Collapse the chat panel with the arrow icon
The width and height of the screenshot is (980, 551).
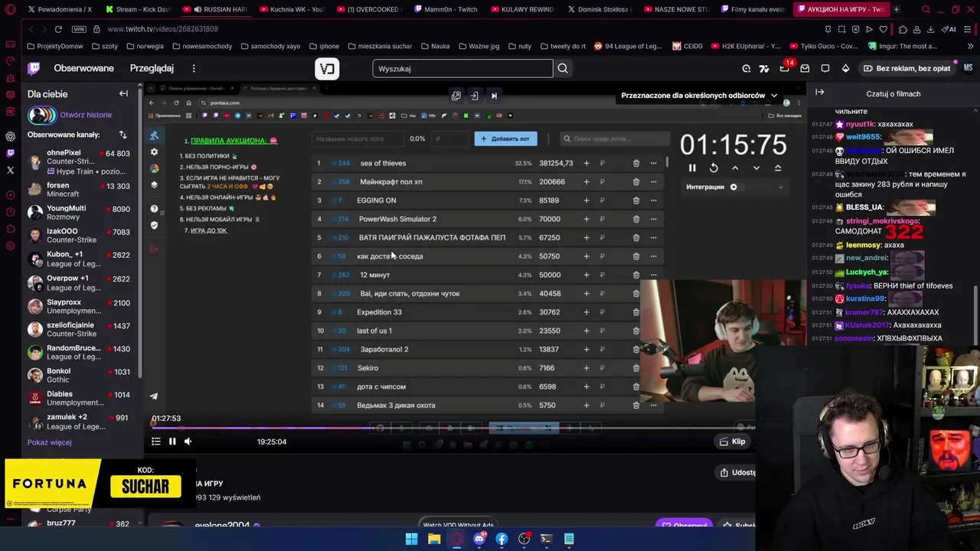pyautogui.click(x=819, y=93)
